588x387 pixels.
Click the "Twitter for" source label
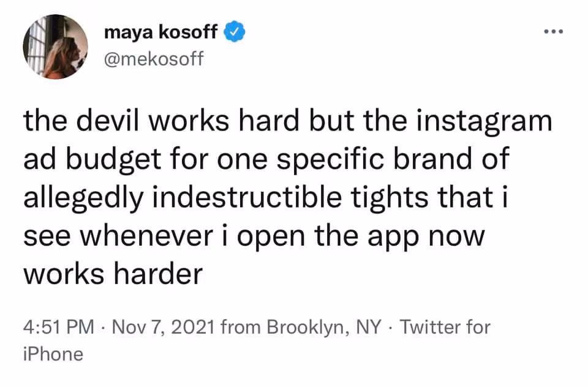(x=445, y=327)
